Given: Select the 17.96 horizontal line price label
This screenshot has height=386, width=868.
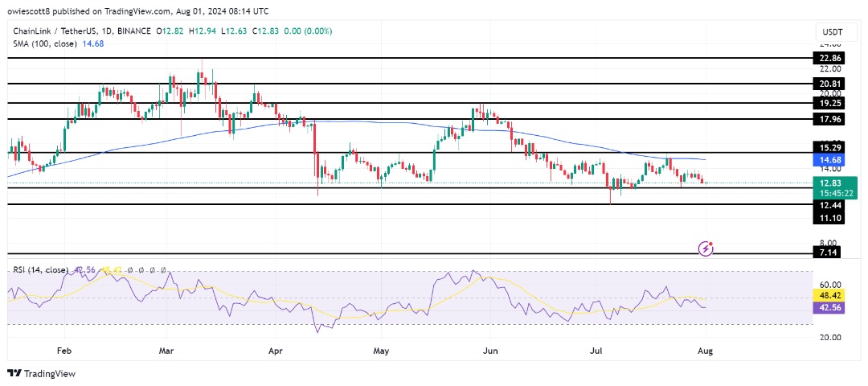Looking at the screenshot, I should click(828, 119).
